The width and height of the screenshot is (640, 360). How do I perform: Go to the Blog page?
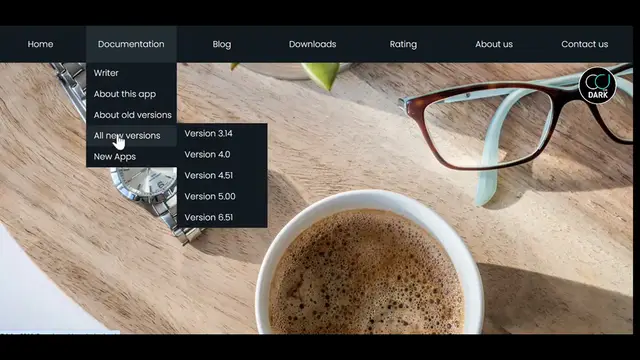point(222,44)
